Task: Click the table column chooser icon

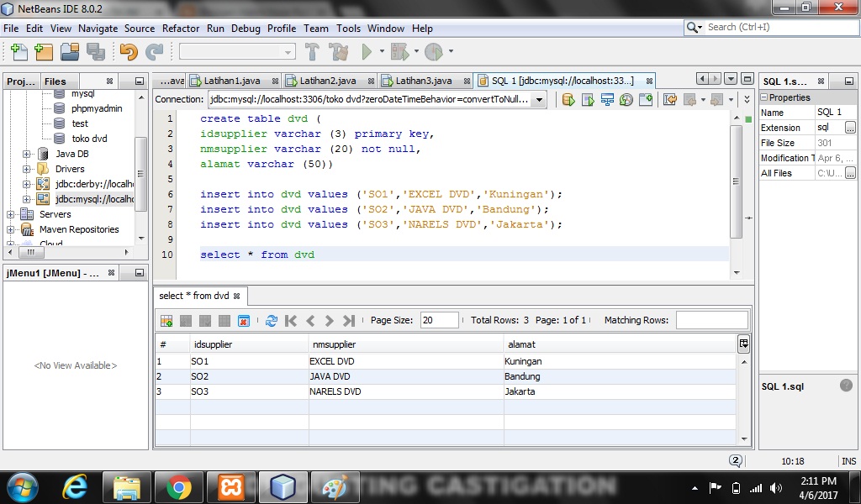Action: [x=743, y=344]
